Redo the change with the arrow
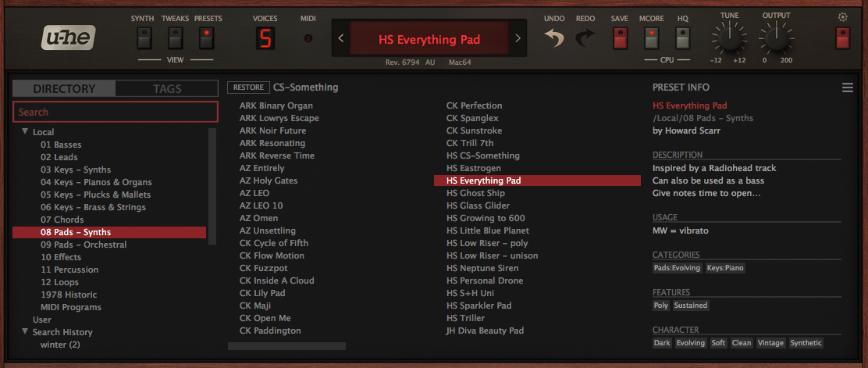This screenshot has height=368, width=868. (x=585, y=38)
